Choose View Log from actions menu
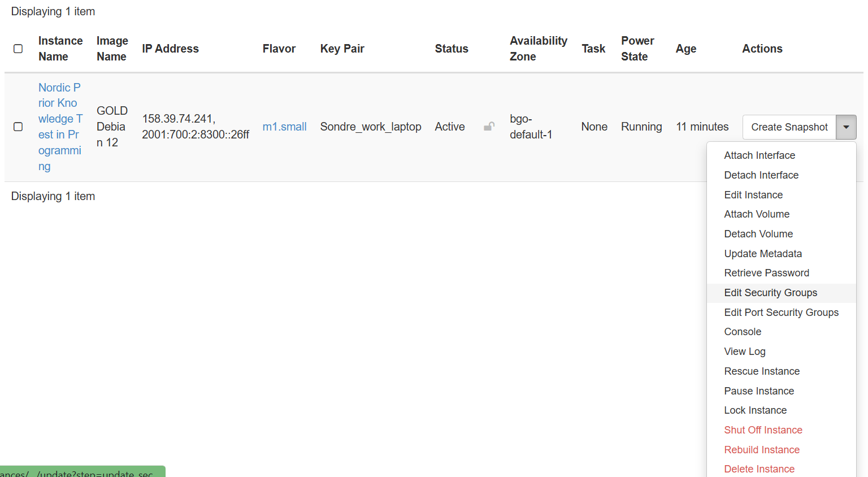 [x=744, y=352]
